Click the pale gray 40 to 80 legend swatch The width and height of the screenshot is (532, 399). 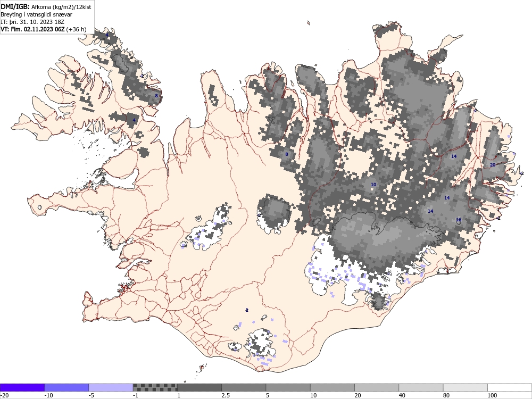click(x=421, y=387)
